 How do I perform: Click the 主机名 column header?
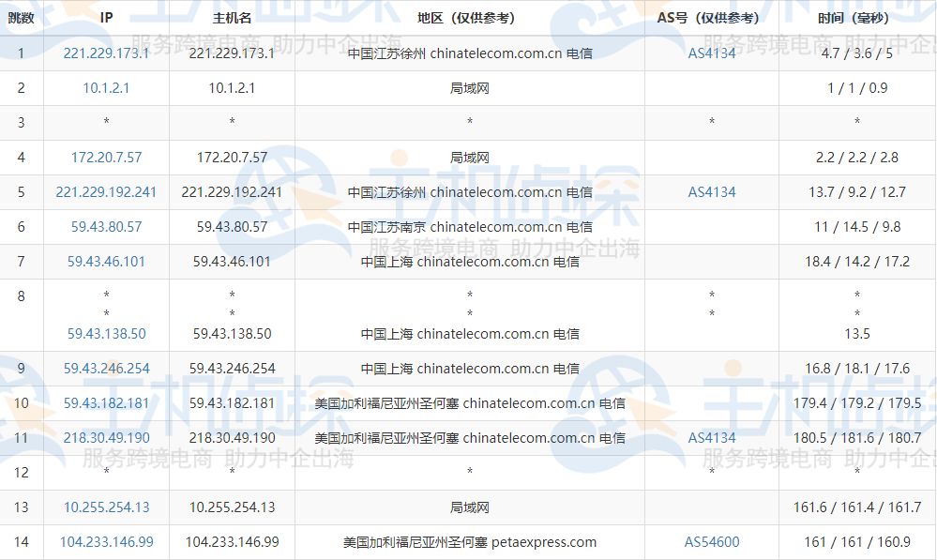click(232, 16)
